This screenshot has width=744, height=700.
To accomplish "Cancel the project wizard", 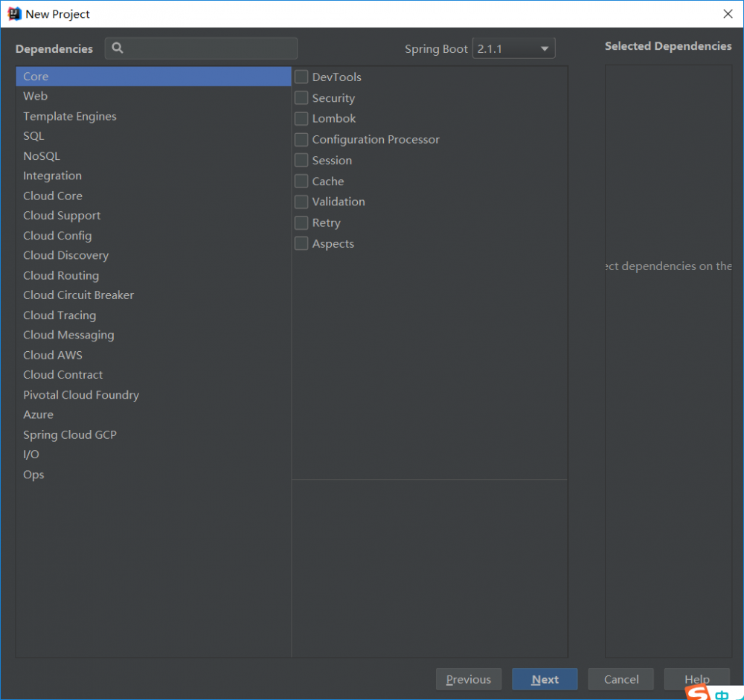I will 620,679.
